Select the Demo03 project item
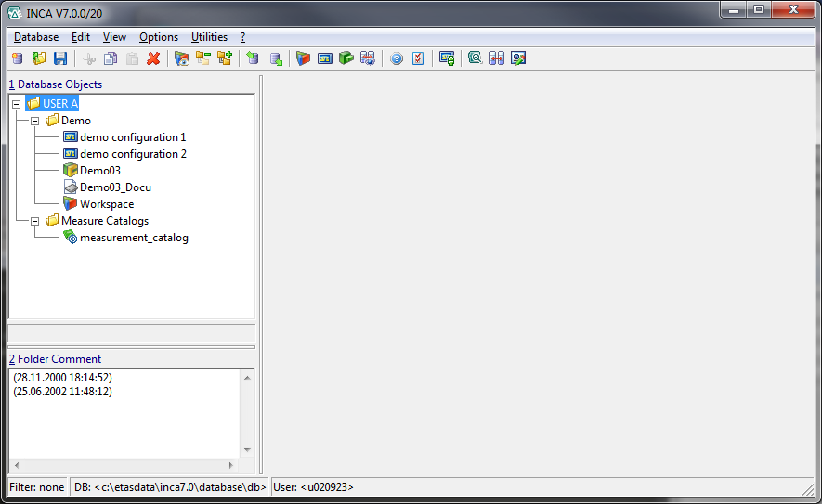Image resolution: width=822 pixels, height=504 pixels. pos(92,171)
